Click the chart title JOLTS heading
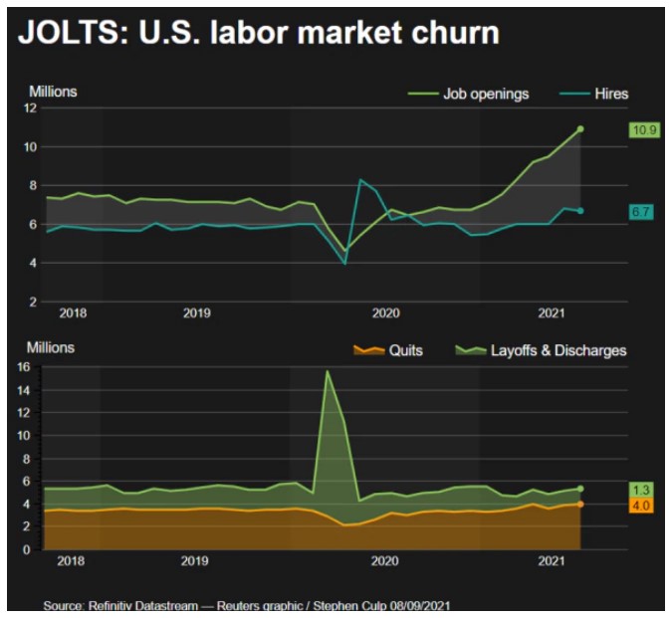Screen dimensions: 672x618 tap(258, 33)
